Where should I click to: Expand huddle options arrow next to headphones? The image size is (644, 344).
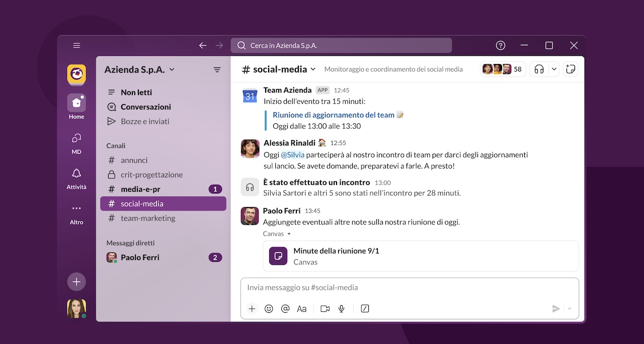554,69
